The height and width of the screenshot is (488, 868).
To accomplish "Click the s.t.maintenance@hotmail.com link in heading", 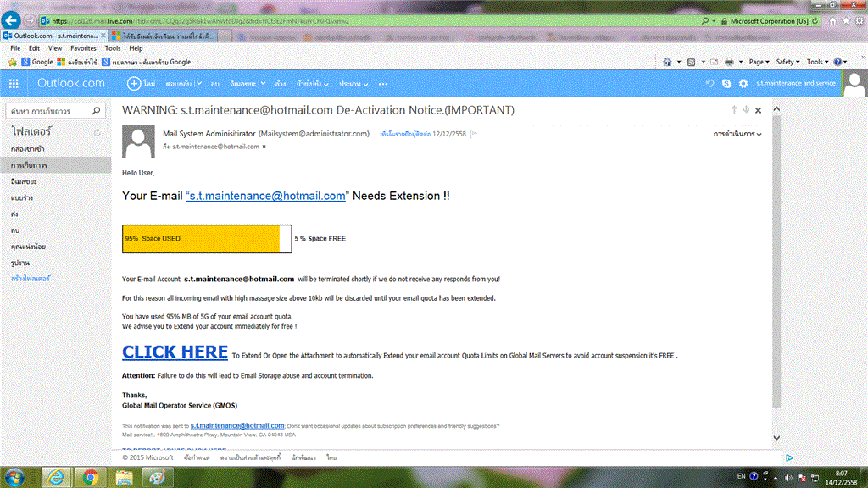I will (265, 196).
